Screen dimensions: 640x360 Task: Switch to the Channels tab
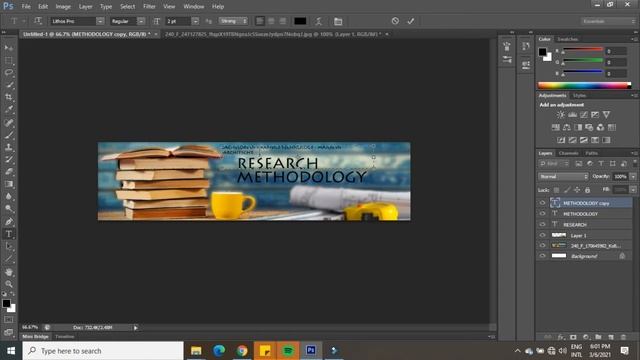pos(569,153)
